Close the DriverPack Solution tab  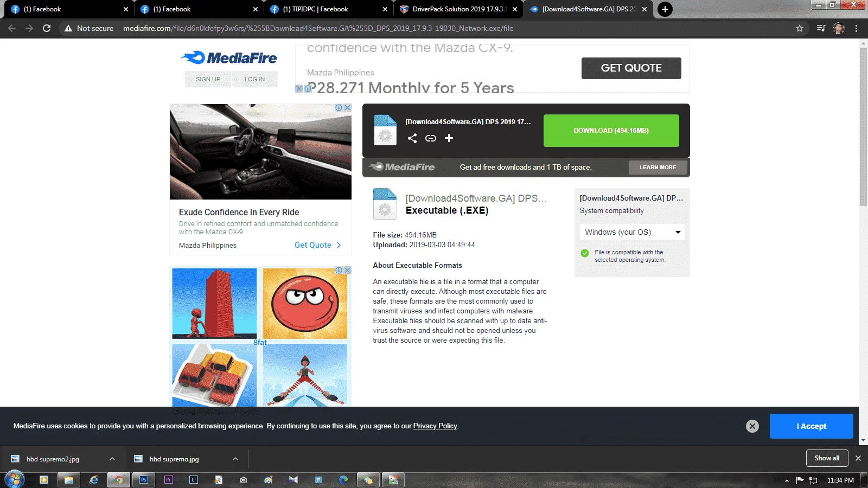515,9
